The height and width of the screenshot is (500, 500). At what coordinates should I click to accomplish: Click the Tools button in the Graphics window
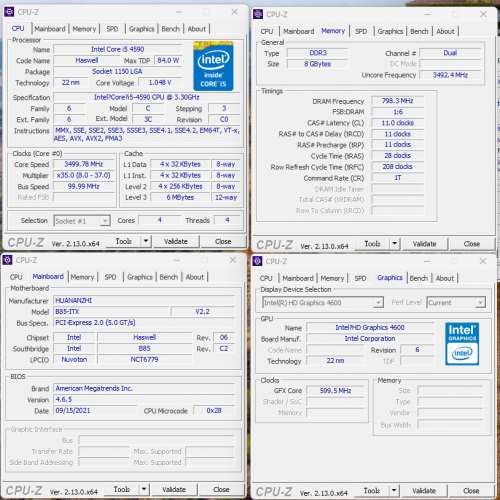[372, 491]
